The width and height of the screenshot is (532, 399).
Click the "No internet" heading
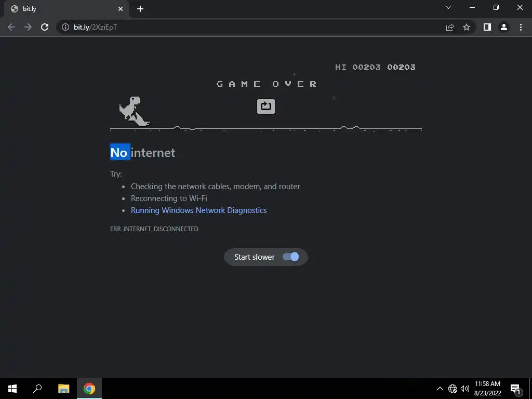point(142,153)
